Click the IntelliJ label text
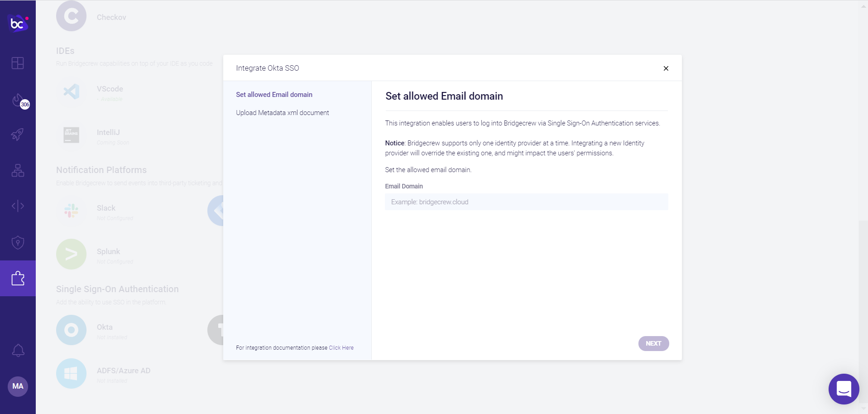 108,132
